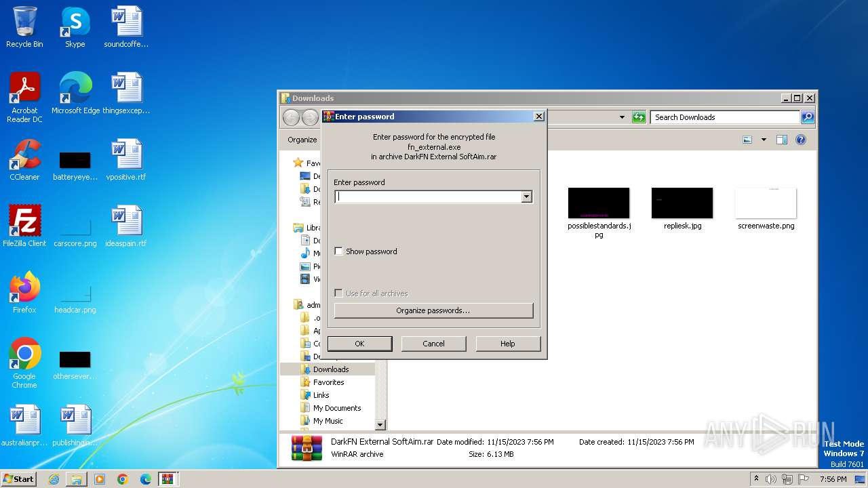Image resolution: width=868 pixels, height=488 pixels.
Task: Click Internet Explorer taskbar icon
Action: (54, 479)
